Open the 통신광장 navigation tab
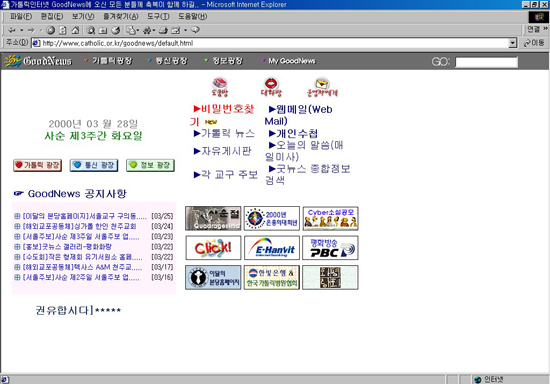Screen dimensions: 550x384 [168, 61]
